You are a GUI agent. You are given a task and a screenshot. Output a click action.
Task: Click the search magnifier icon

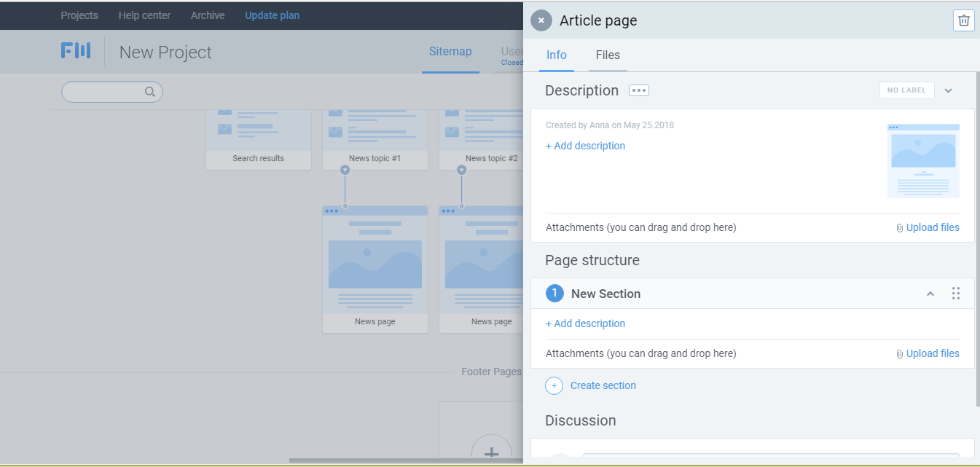coord(150,92)
